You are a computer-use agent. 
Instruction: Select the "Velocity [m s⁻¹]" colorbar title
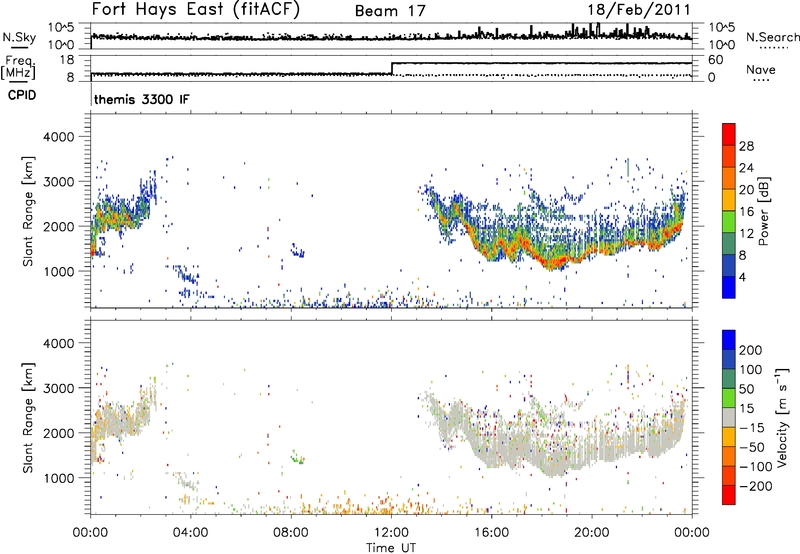(x=781, y=417)
